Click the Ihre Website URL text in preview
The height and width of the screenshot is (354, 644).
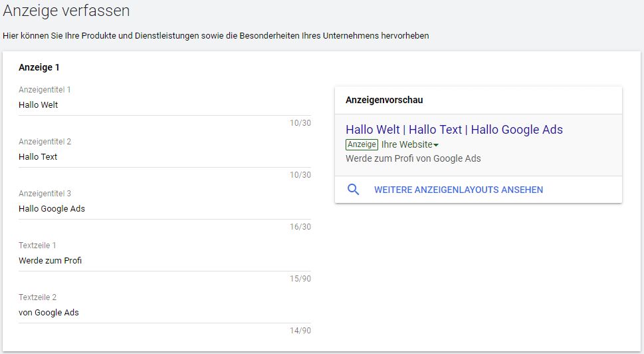click(406, 144)
